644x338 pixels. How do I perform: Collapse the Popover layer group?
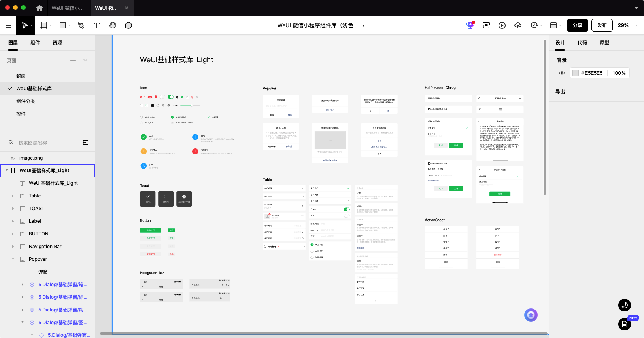pos(13,259)
